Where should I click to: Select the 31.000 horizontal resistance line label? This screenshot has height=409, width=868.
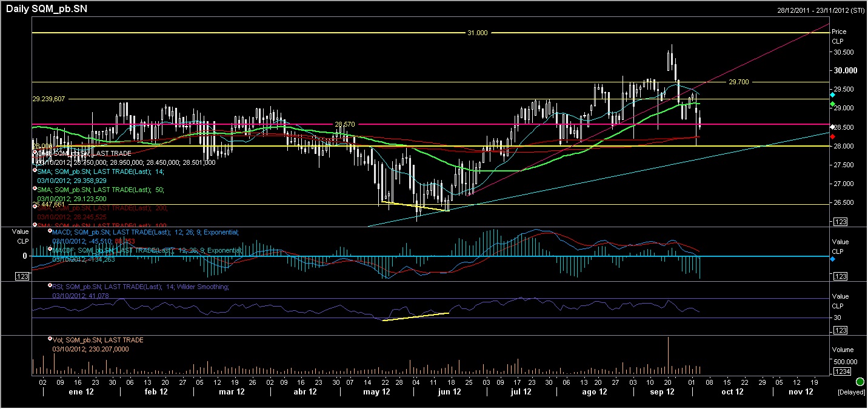tap(477, 33)
